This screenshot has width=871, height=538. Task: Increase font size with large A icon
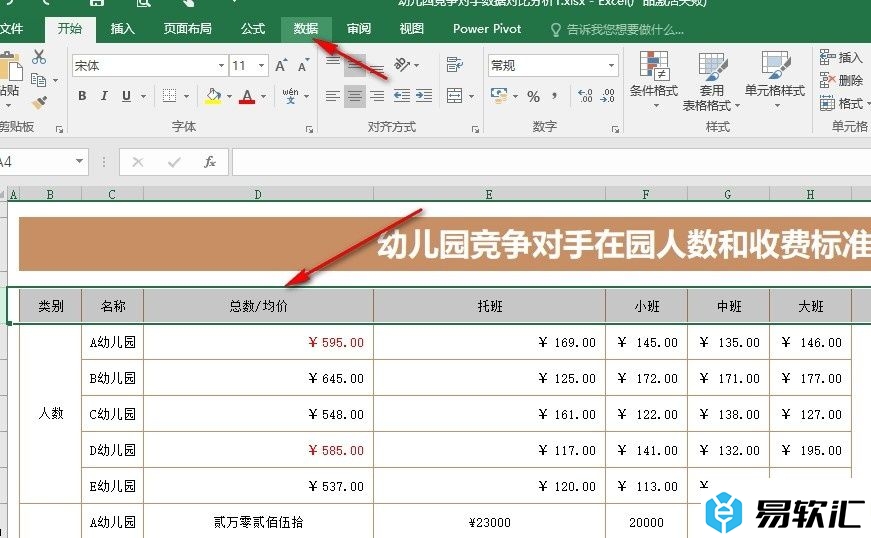coord(281,66)
